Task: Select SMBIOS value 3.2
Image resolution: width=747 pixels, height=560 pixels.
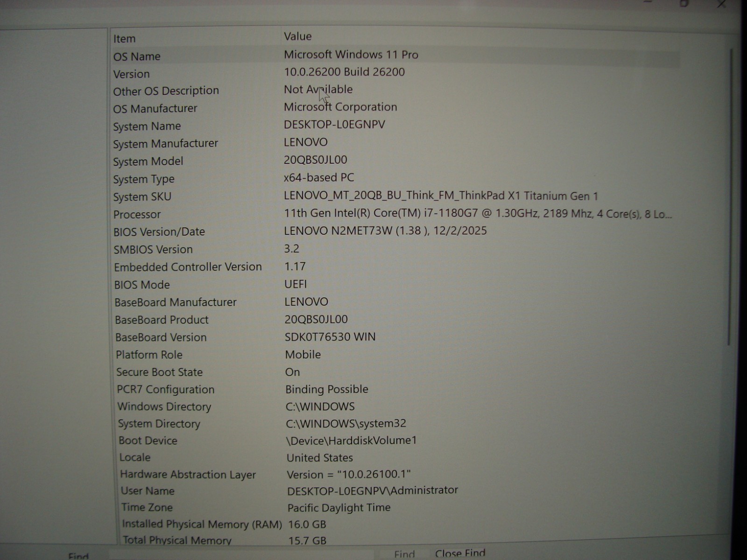Action: (x=292, y=249)
